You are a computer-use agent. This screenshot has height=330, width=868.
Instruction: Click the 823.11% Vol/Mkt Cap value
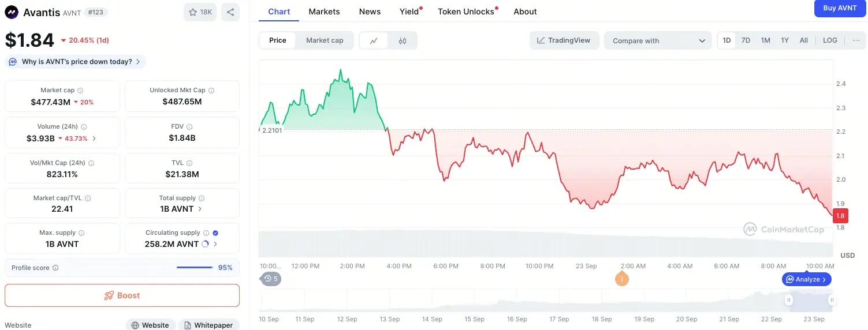point(62,174)
